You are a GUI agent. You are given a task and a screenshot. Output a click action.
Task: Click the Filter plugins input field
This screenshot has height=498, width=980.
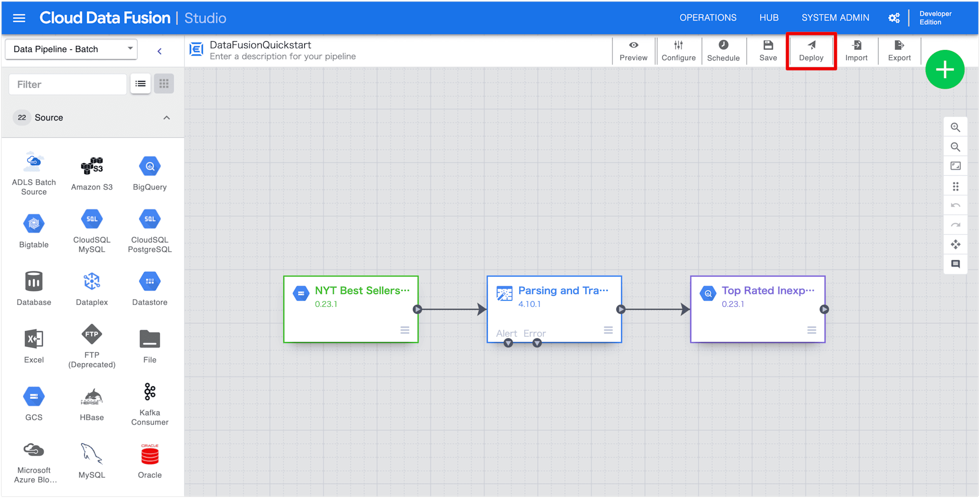coord(68,84)
